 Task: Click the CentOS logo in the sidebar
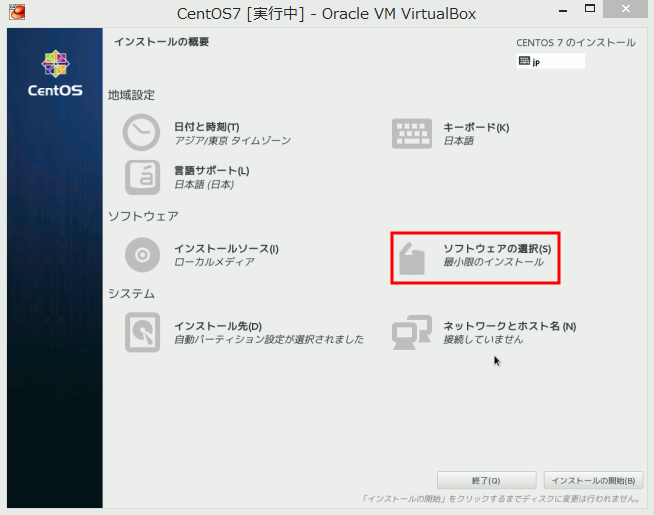(55, 73)
